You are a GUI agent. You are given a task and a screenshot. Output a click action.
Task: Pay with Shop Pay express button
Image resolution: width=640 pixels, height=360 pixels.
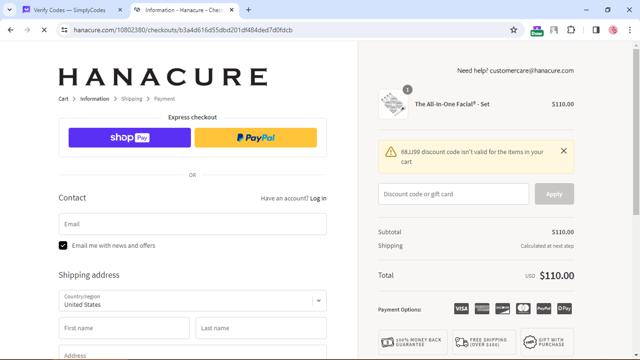pyautogui.click(x=129, y=138)
